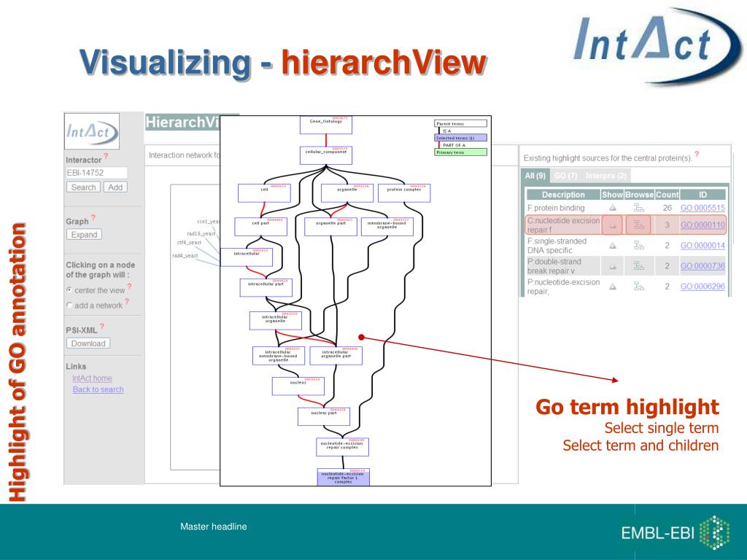Click the Primary term legend swatch

pos(461,152)
